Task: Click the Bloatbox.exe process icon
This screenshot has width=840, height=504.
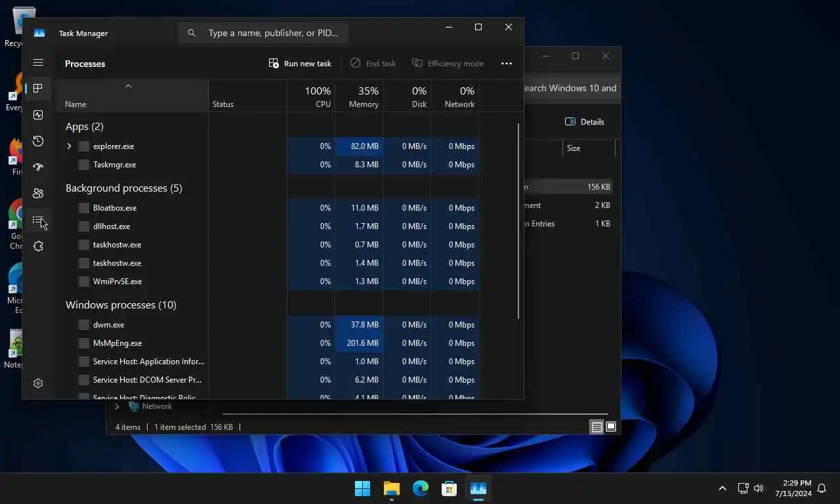Action: tap(83, 208)
